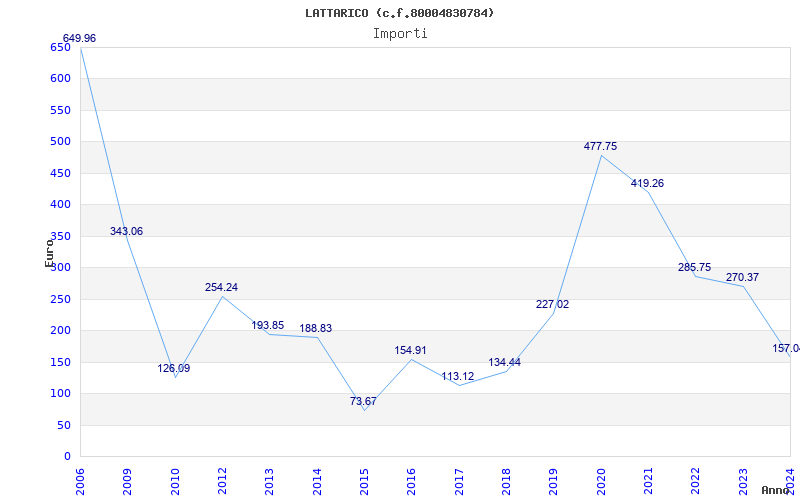Select the 2022 x-axis year label
Viewport: 800px width, 500px height.
point(695,481)
